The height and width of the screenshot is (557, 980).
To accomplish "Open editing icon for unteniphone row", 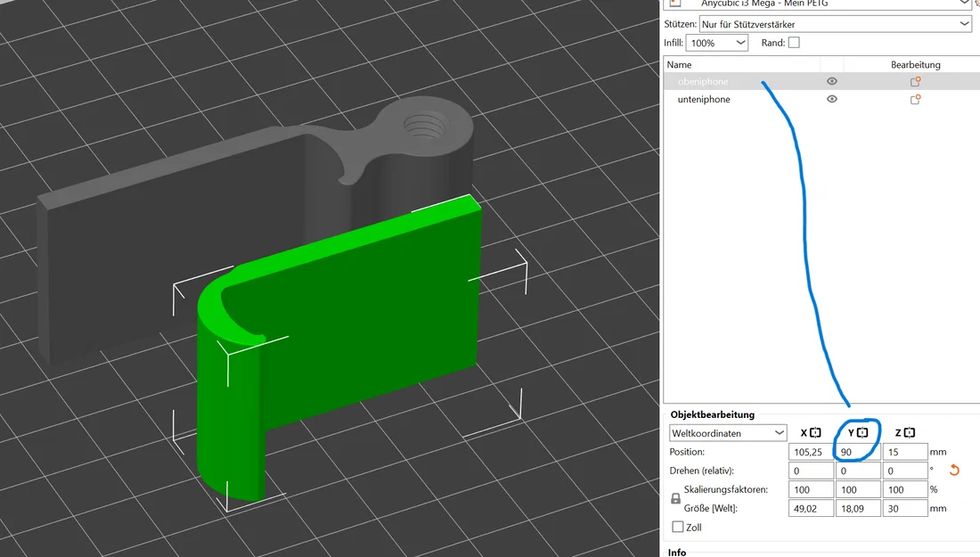I will 915,99.
